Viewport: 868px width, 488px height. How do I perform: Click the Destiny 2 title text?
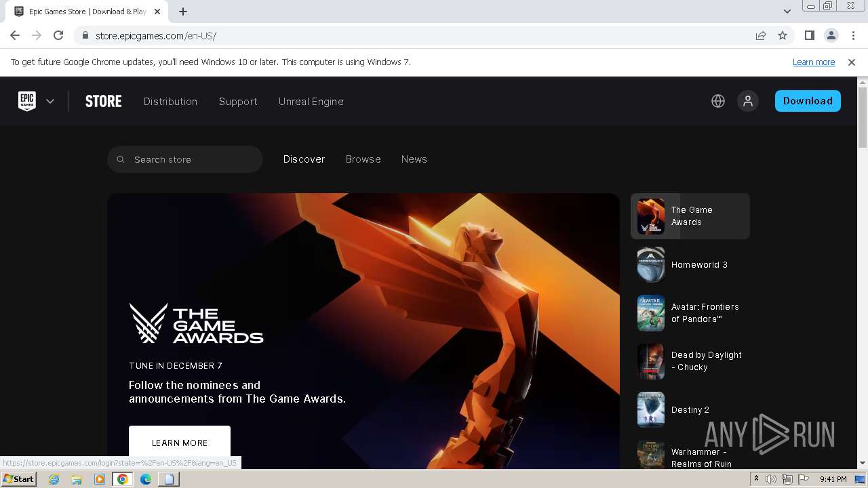click(x=690, y=410)
